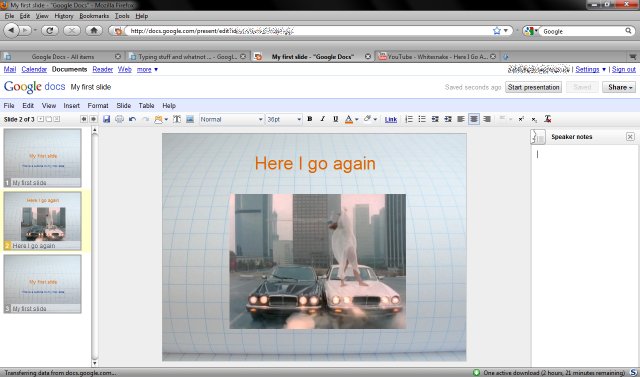Print slides with the printer icon

(120, 119)
